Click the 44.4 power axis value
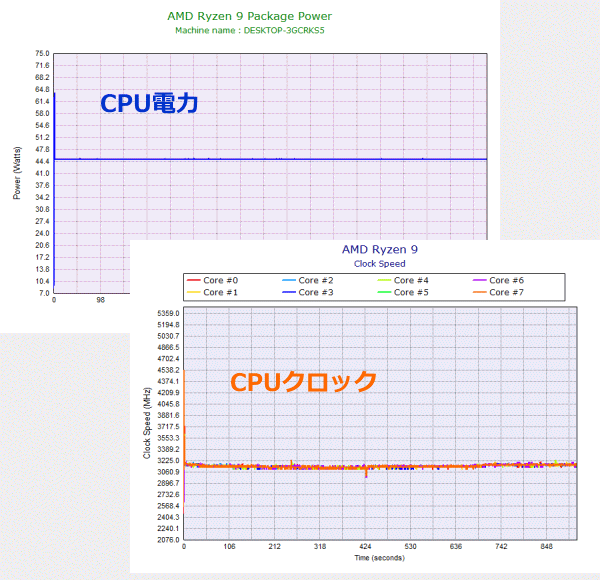 [x=42, y=161]
